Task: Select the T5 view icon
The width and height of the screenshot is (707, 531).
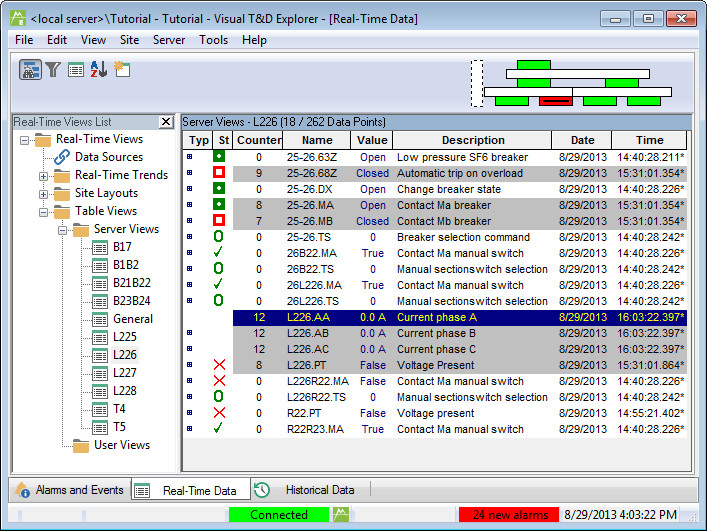Action: pyautogui.click(x=100, y=428)
